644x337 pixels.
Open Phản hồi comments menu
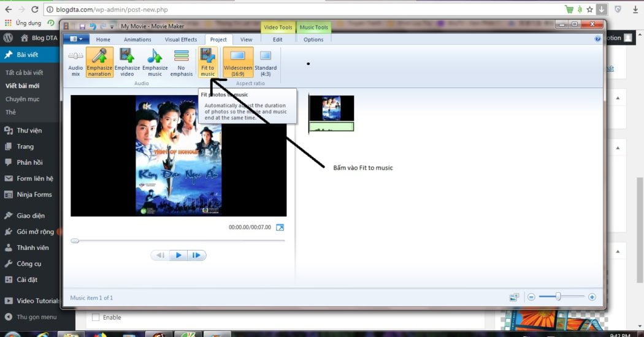pos(29,162)
